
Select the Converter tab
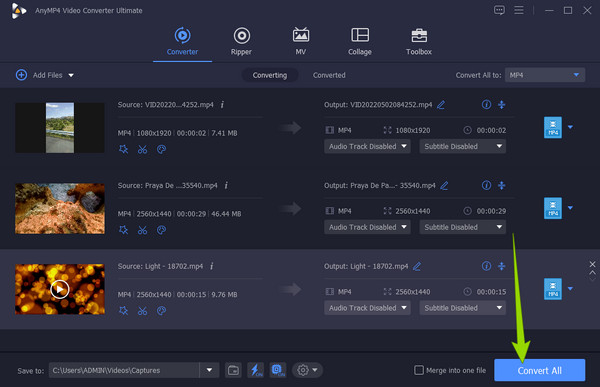pyautogui.click(x=183, y=42)
